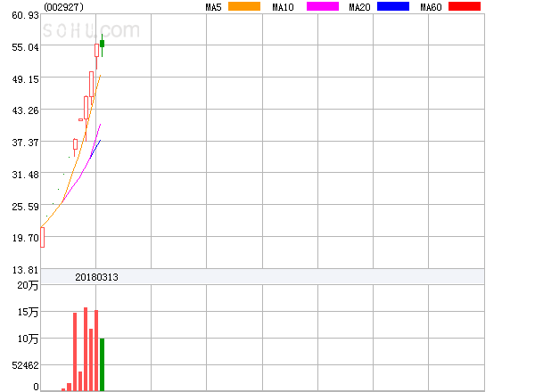This screenshot has height=392, width=535.
Task: Click the 52462 volume axis label
Action: pyautogui.click(x=25, y=365)
